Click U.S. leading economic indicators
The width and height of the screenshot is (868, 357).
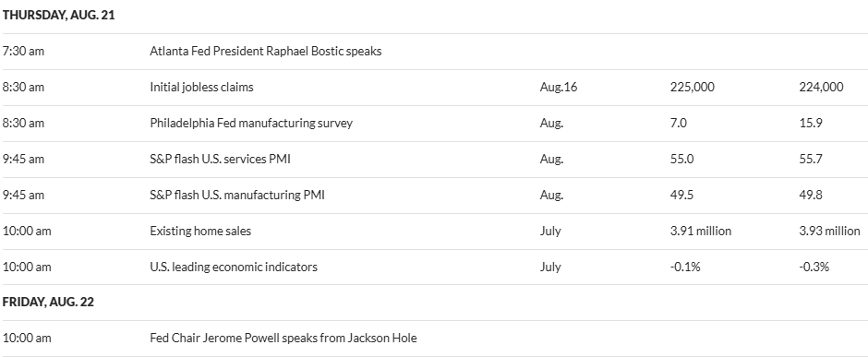click(x=234, y=267)
